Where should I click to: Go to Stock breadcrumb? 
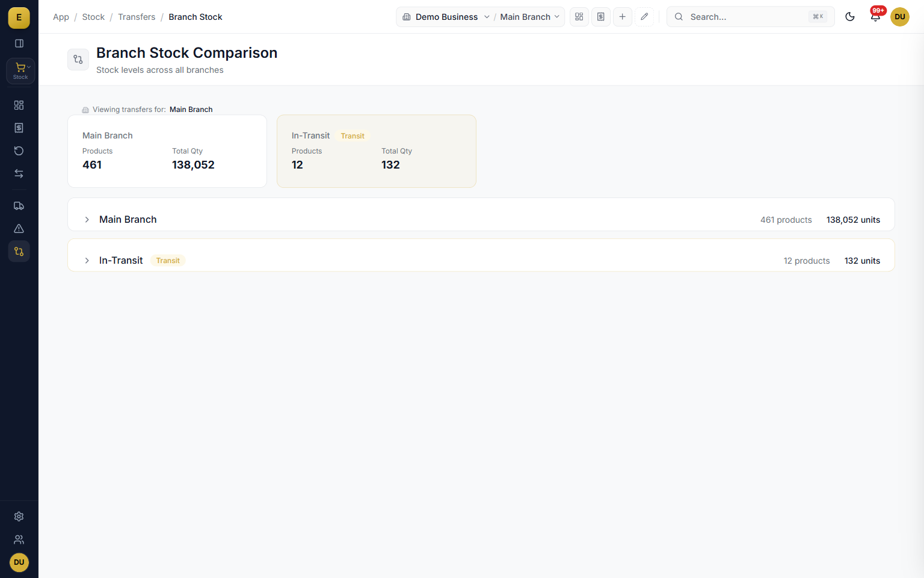click(x=93, y=17)
